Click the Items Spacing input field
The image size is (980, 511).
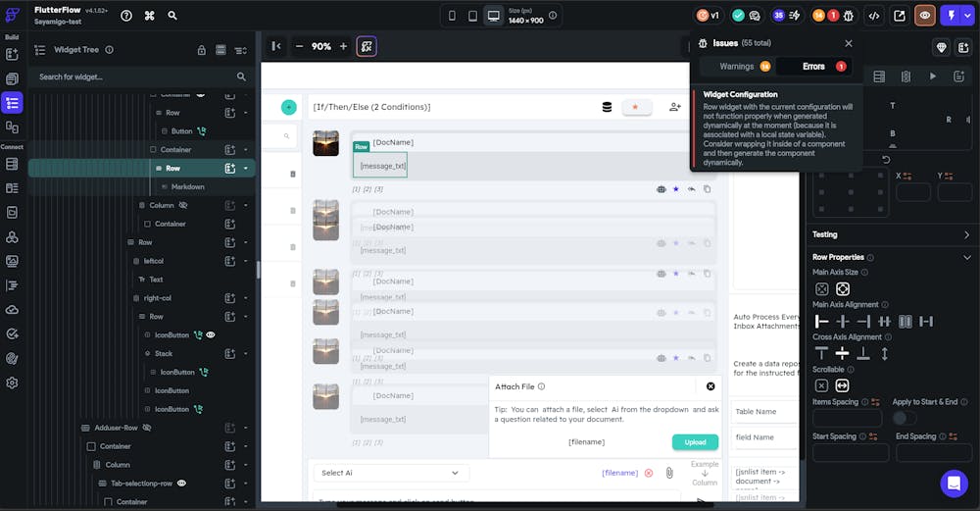coord(847,418)
